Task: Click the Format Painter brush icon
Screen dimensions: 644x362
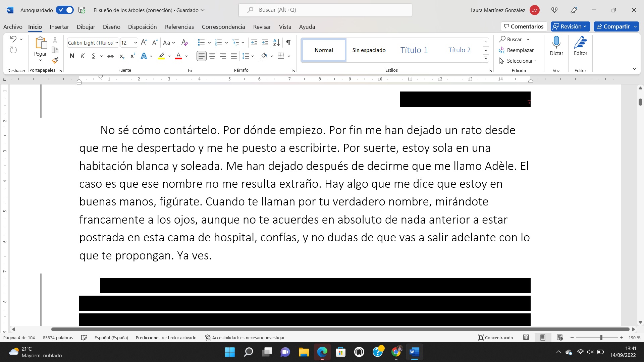Action: click(55, 61)
